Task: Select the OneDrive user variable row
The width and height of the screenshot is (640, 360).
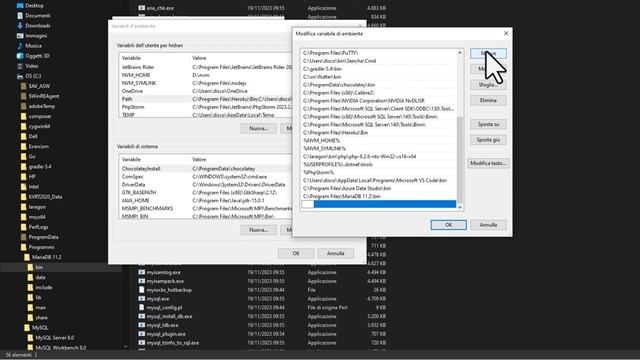Action: pyautogui.click(x=206, y=91)
